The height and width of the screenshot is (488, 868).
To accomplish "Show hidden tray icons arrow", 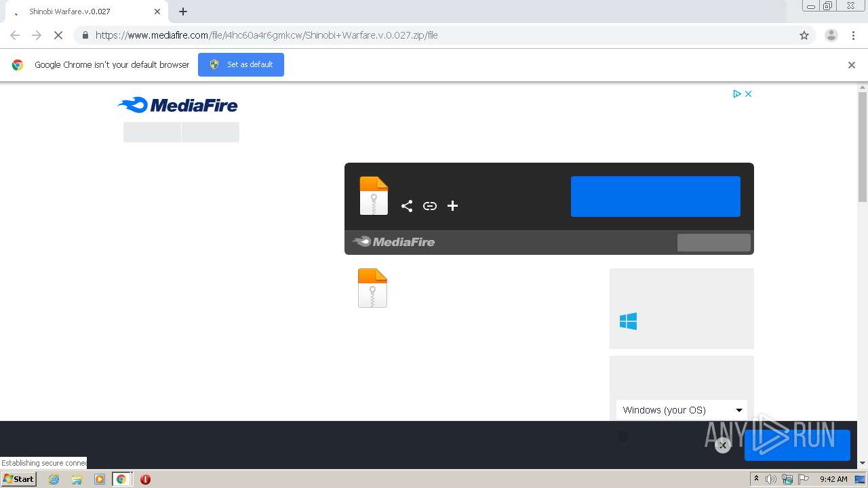I will click(756, 479).
